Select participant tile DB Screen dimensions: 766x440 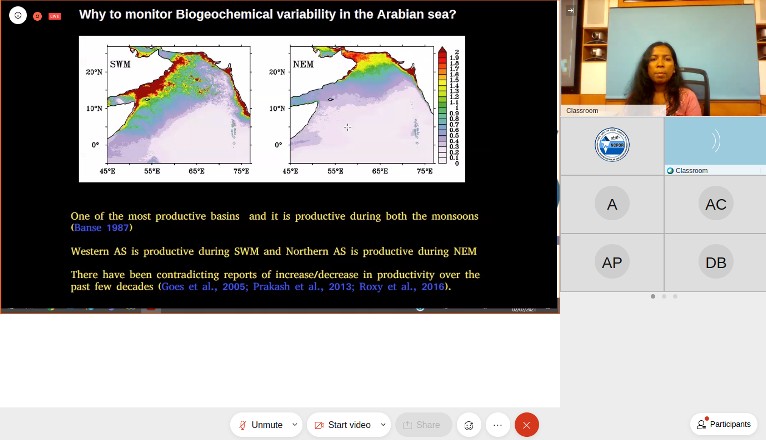pyautogui.click(x=715, y=262)
